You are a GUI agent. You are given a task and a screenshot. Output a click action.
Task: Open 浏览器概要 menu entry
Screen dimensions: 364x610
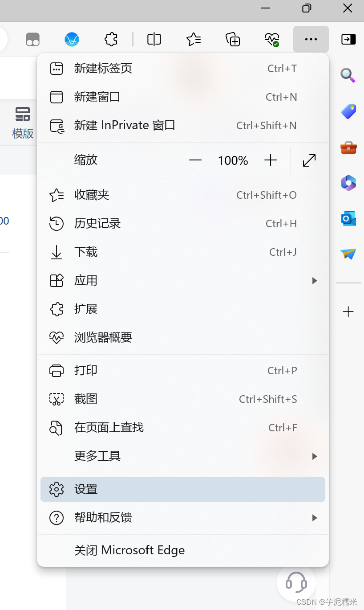pos(183,337)
